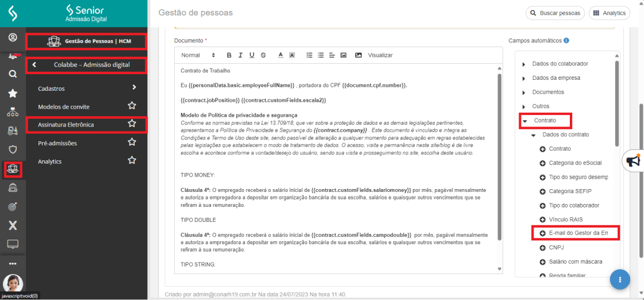This screenshot has height=300, width=644.
Task: Open the Normal paragraph style dropdown
Action: [x=198, y=55]
